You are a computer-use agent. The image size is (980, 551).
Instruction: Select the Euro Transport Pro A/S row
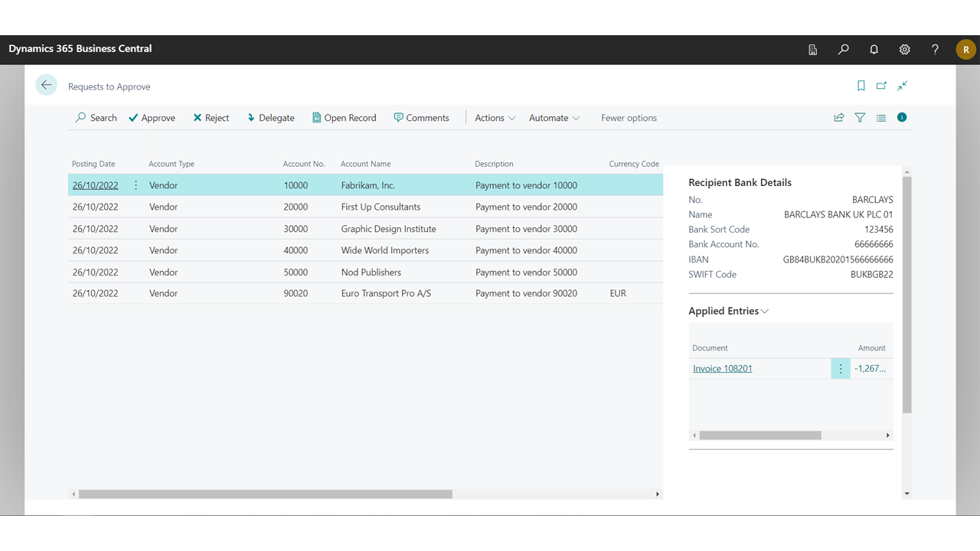tap(365, 293)
